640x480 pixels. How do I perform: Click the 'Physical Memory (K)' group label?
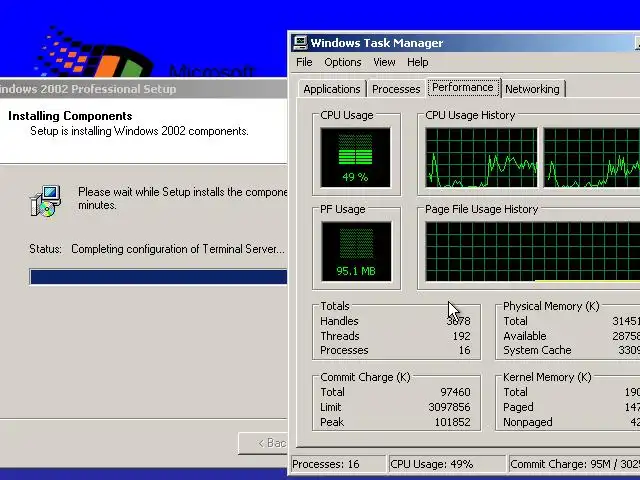pyautogui.click(x=551, y=306)
